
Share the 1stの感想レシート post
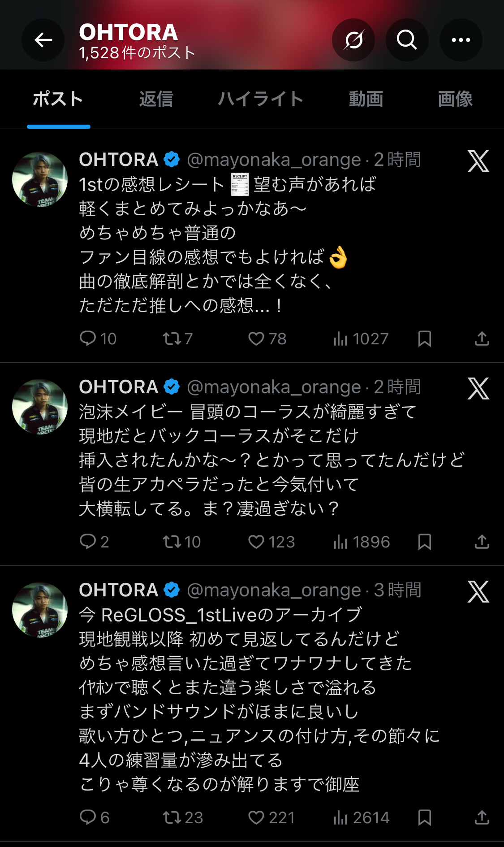[x=482, y=339]
